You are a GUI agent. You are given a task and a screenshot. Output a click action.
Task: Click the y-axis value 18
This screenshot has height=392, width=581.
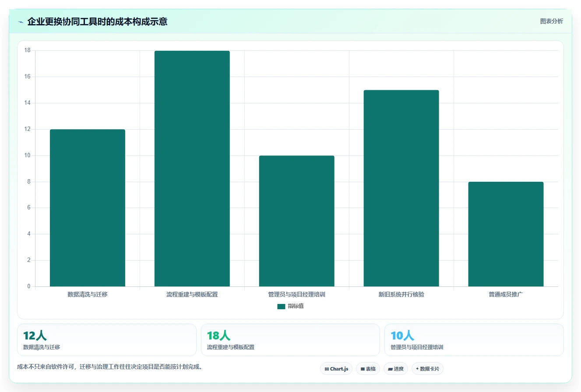28,50
